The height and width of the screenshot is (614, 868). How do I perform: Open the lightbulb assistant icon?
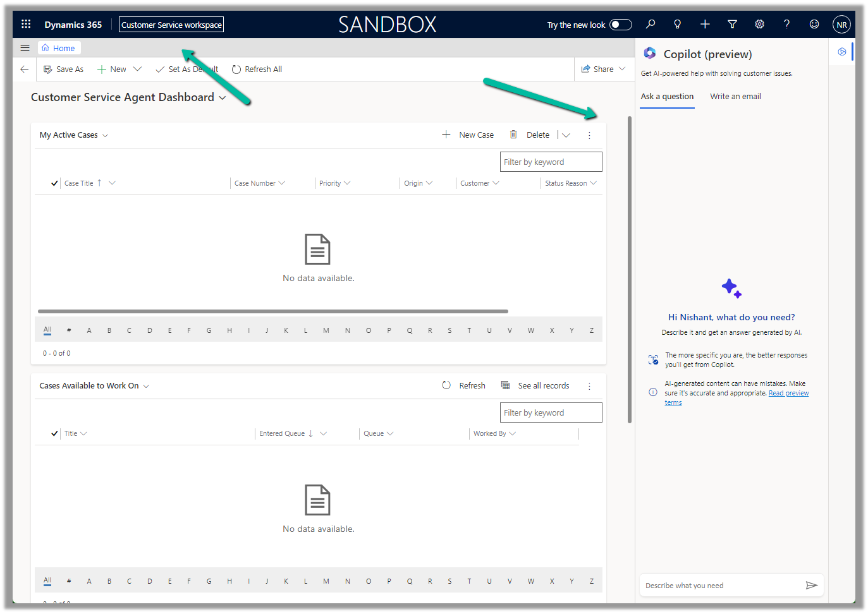(677, 24)
